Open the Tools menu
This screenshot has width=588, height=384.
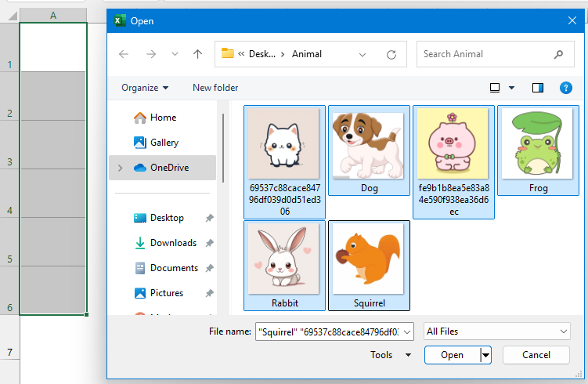point(390,355)
